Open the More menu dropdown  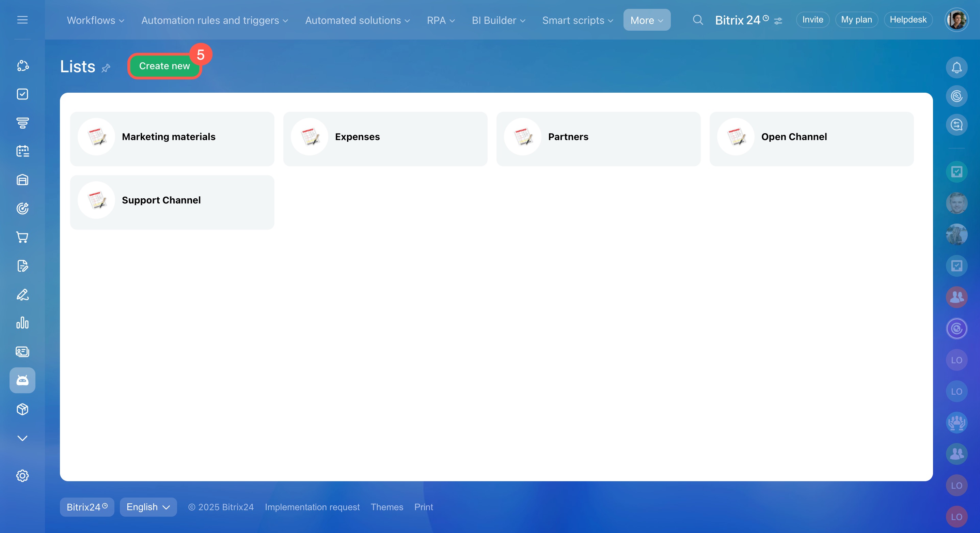click(x=647, y=20)
